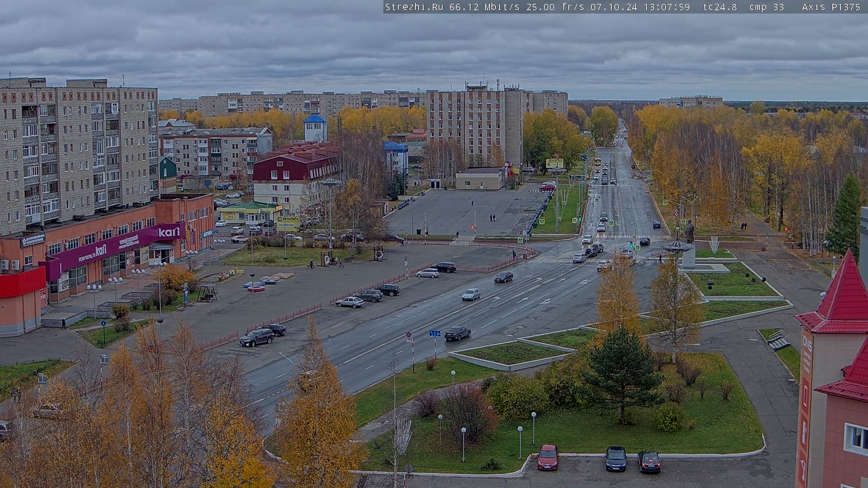Image resolution: width=868 pixels, height=488 pixels.
Task: Select the 'Axis P1375' camera model text
Action: point(831,7)
